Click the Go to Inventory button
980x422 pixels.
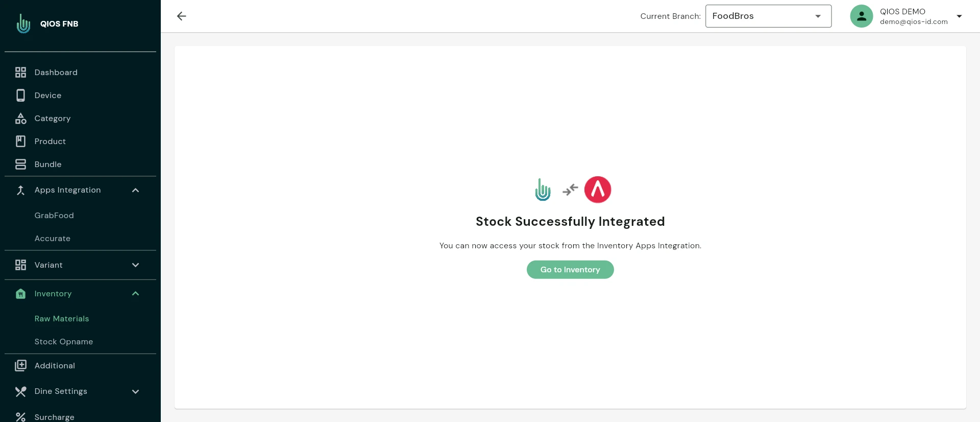570,270
